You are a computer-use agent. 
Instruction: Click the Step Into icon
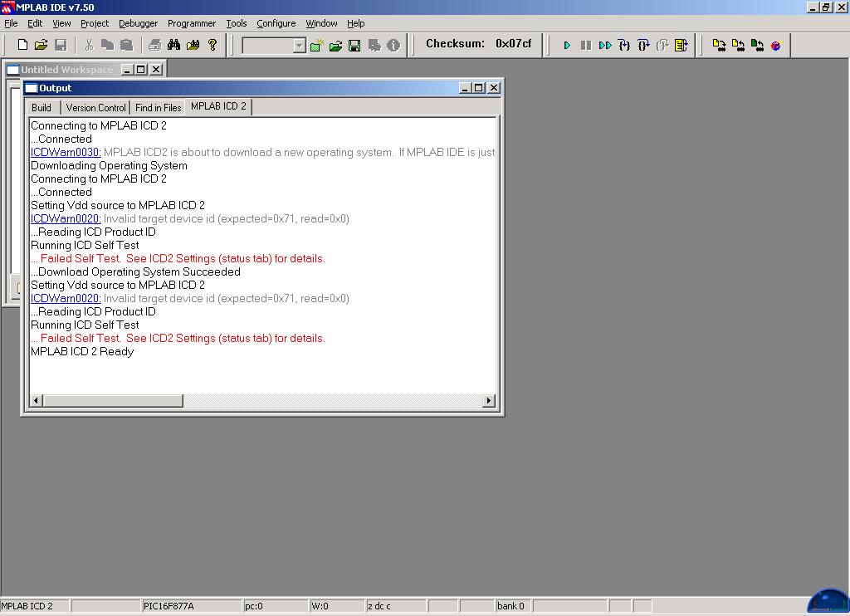click(x=624, y=46)
